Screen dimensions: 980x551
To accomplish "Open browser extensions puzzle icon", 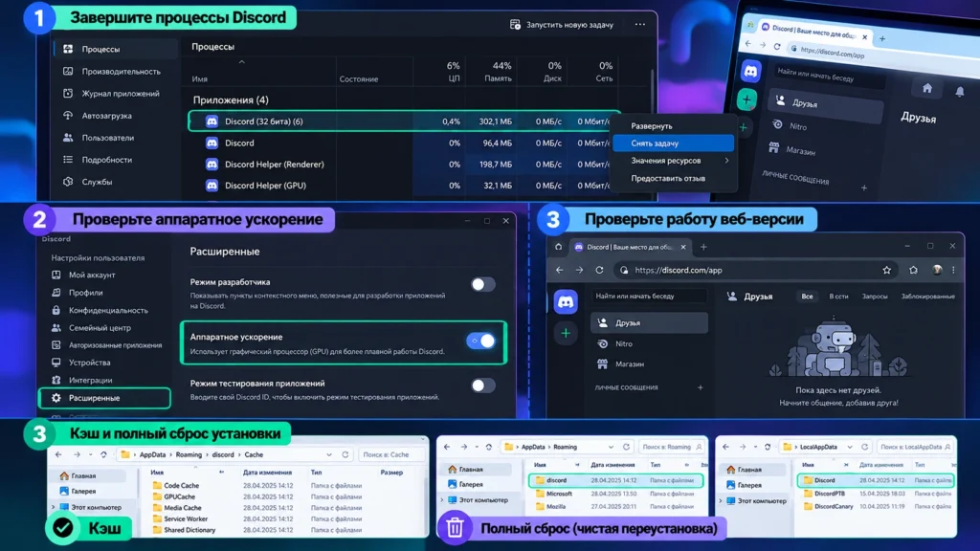I will 914,271.
